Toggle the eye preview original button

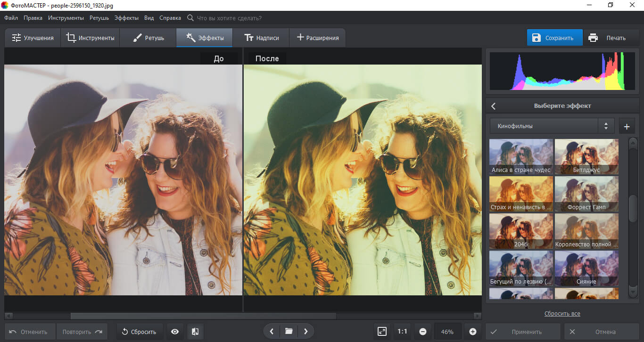point(175,332)
